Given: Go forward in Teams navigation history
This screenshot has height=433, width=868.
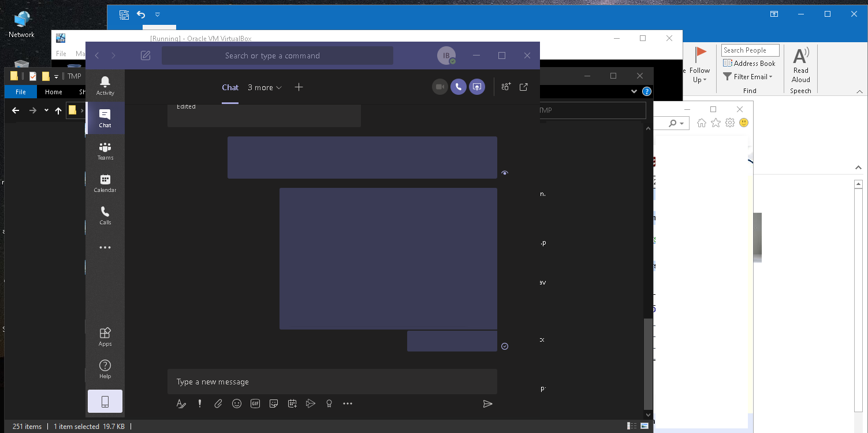Looking at the screenshot, I should (x=113, y=55).
